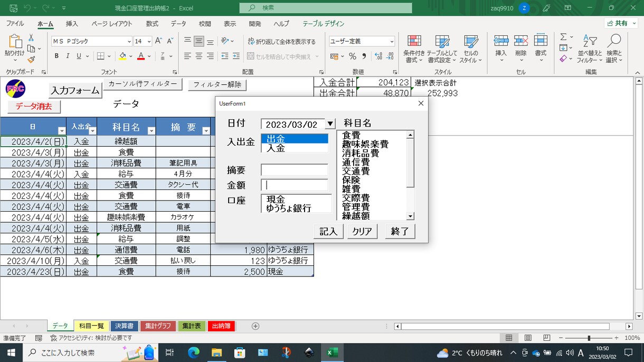644x362 pixels.
Task: Open the font size dropdown showing 14
Action: [149, 41]
